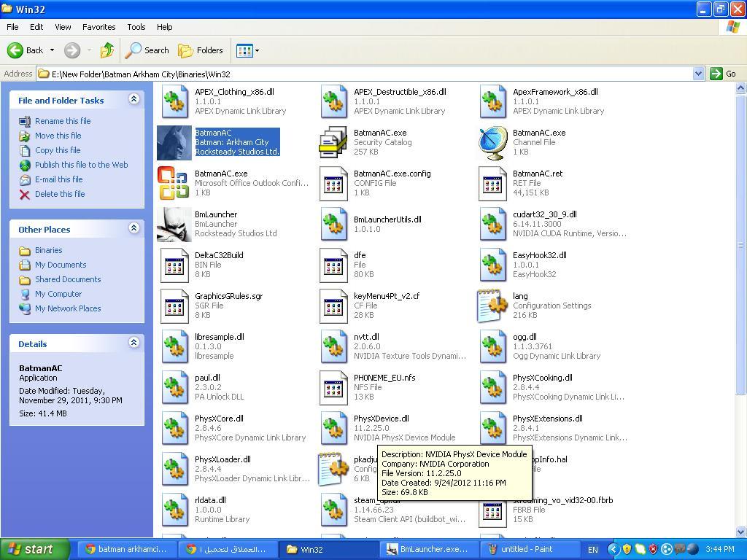
Task: Click the address bar path field
Action: point(365,74)
